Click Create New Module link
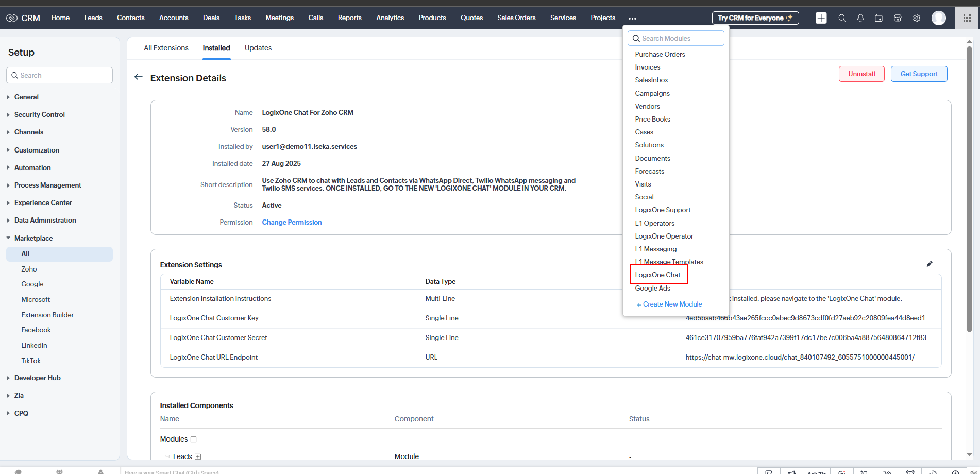 [669, 304]
